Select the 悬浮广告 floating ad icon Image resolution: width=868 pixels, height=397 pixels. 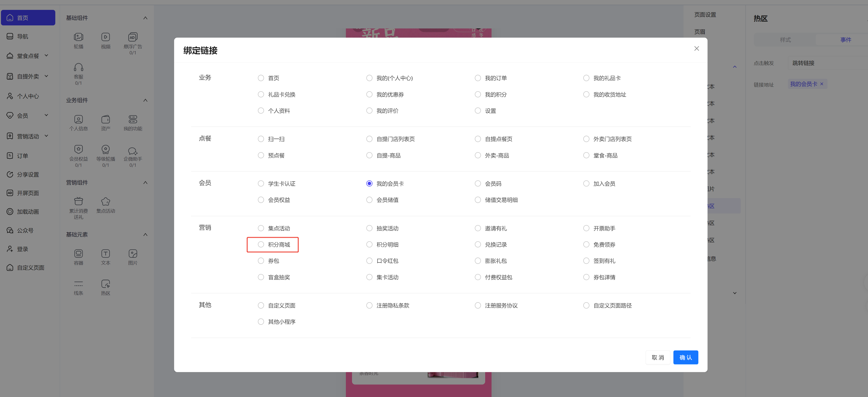point(132,37)
